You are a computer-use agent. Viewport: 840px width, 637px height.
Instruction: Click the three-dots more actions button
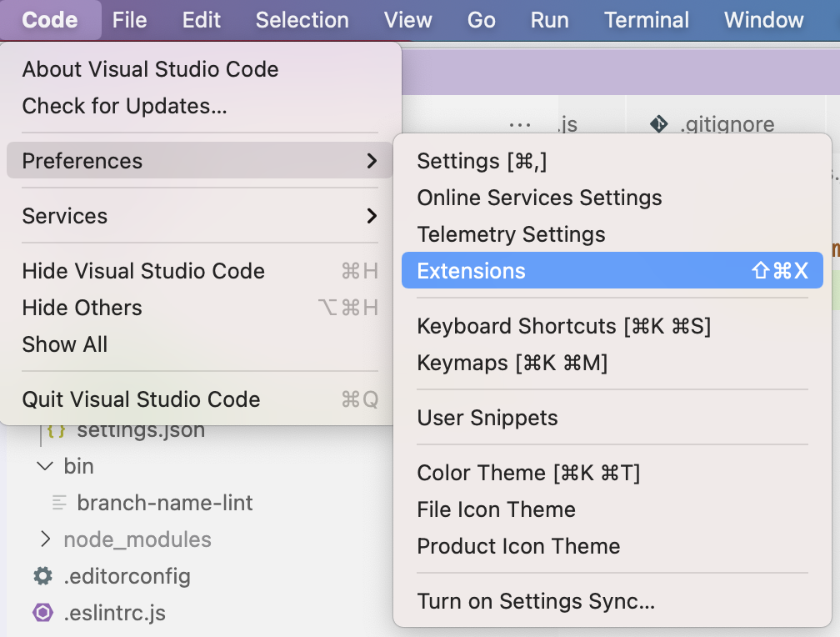pos(520,125)
